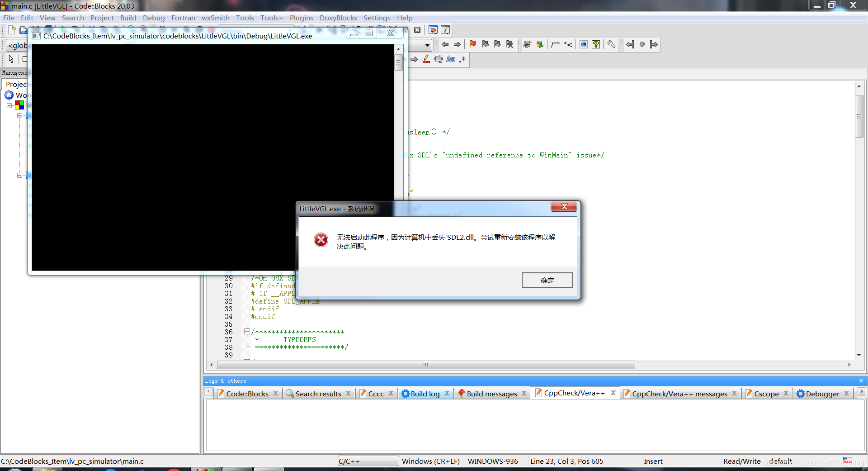Screen dimensions: 868x471
Task: Click the error dialog red X icon
Action: (321, 240)
